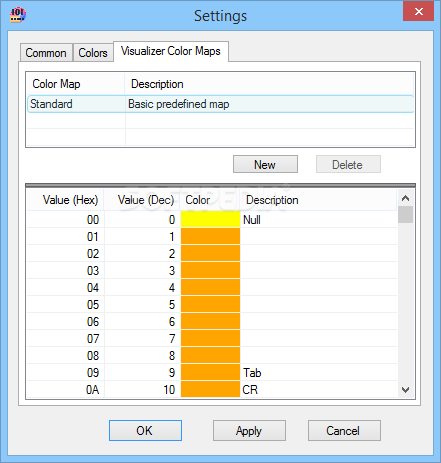Click the scrollbar up arrow

(x=405, y=198)
